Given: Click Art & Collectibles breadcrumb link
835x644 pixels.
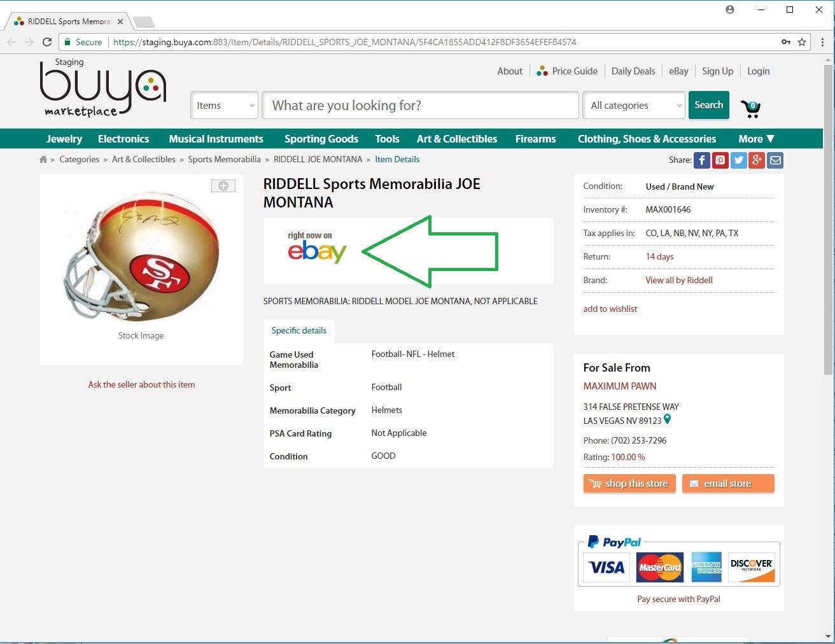Looking at the screenshot, I should [144, 160].
